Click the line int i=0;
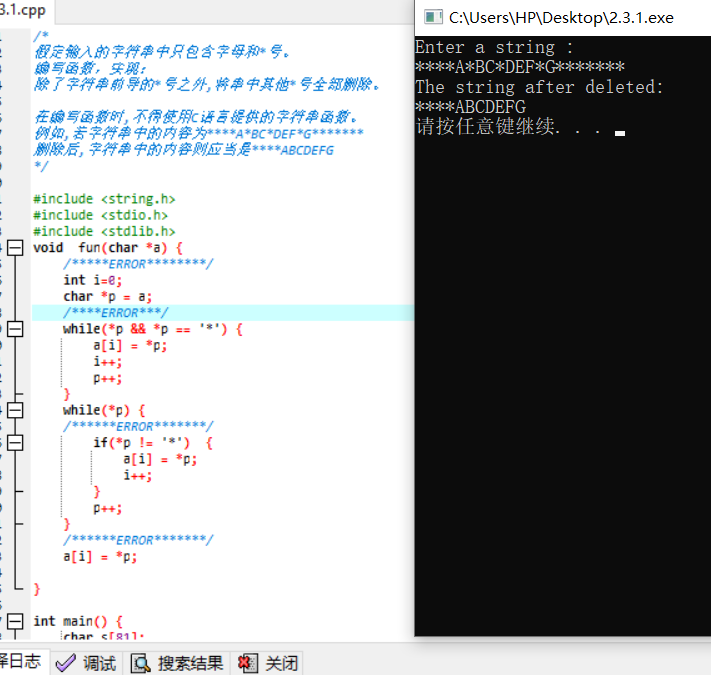Screen dimensions: 711x675 pos(93,281)
